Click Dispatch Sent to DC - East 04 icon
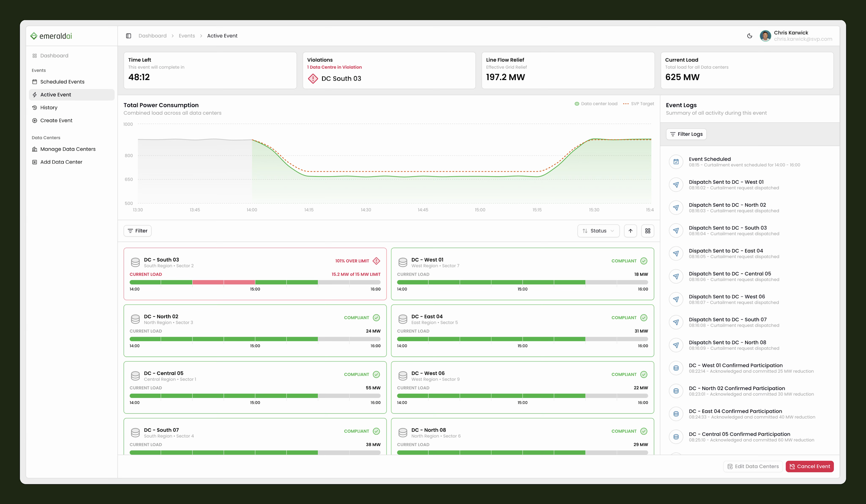The height and width of the screenshot is (504, 866). pos(676,253)
